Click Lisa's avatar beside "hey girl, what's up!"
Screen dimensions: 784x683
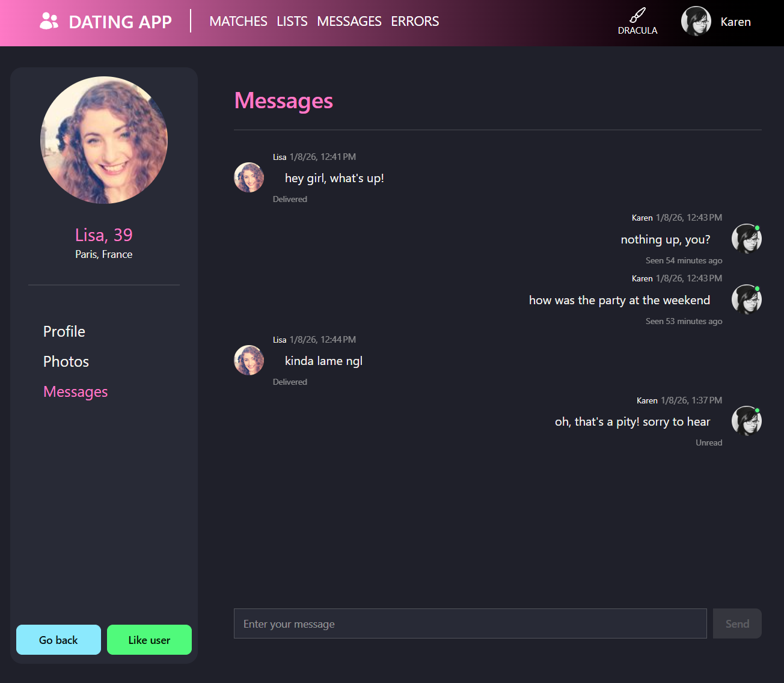pyautogui.click(x=249, y=177)
